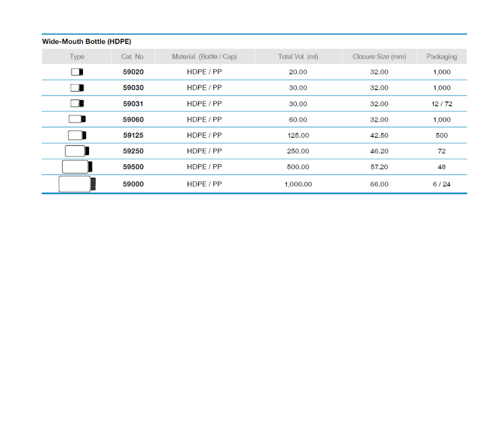This screenshot has width=504, height=423.
Task: Pick the 60 ml bottle icon for 59060
Action: point(77,119)
